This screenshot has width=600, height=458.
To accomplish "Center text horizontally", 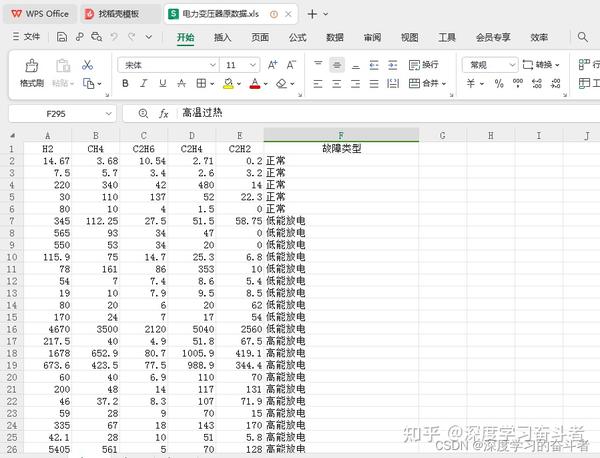I will click(337, 83).
